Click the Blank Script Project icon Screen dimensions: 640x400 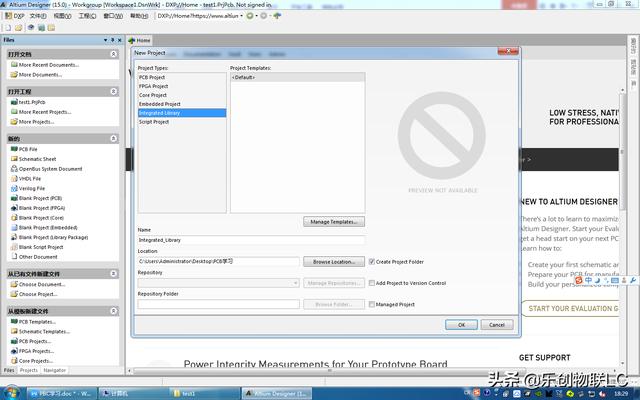(14, 247)
